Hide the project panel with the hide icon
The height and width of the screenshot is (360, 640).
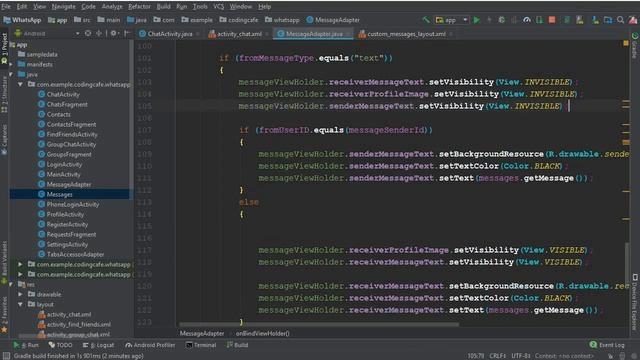[127, 33]
